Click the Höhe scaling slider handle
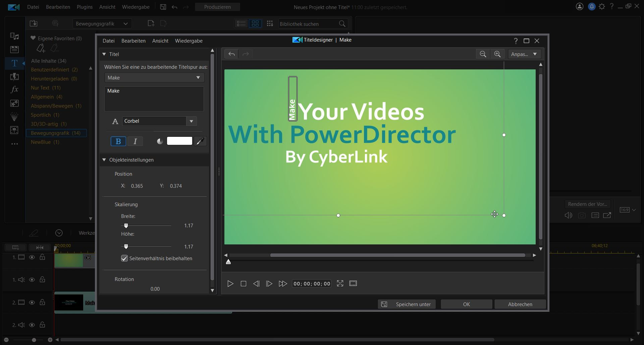This screenshot has height=345, width=644. (126, 246)
